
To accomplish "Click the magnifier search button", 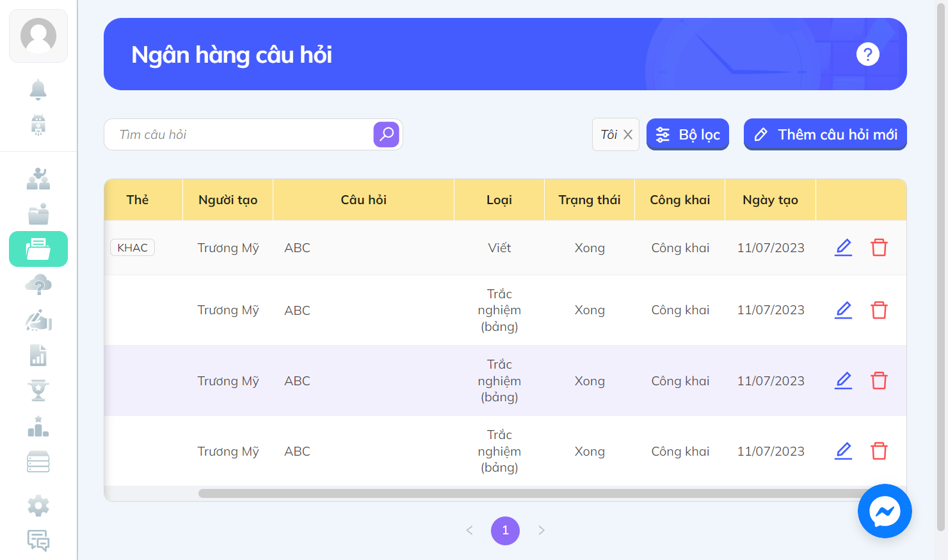I will pyautogui.click(x=387, y=134).
